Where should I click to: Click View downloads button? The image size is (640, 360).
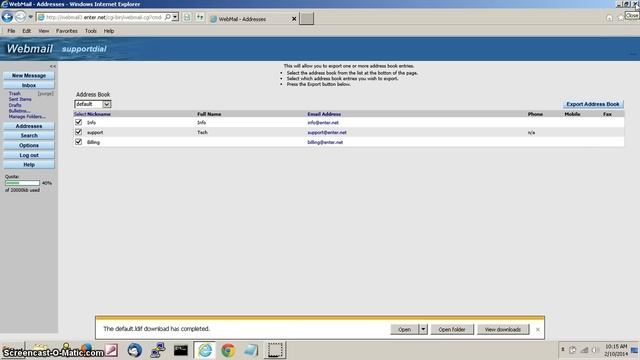(502, 329)
